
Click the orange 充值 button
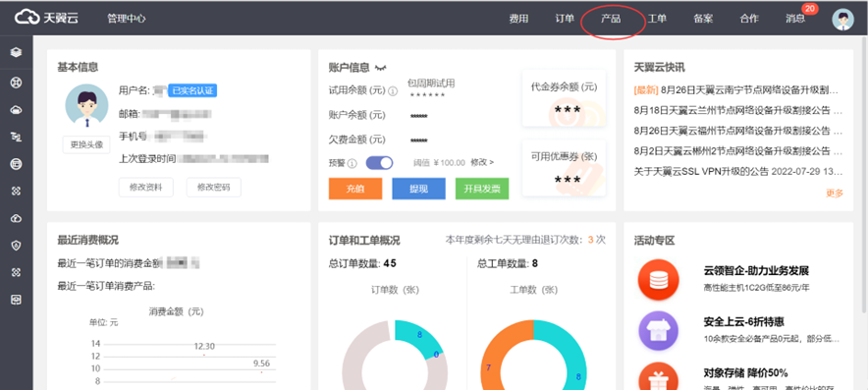tap(355, 189)
